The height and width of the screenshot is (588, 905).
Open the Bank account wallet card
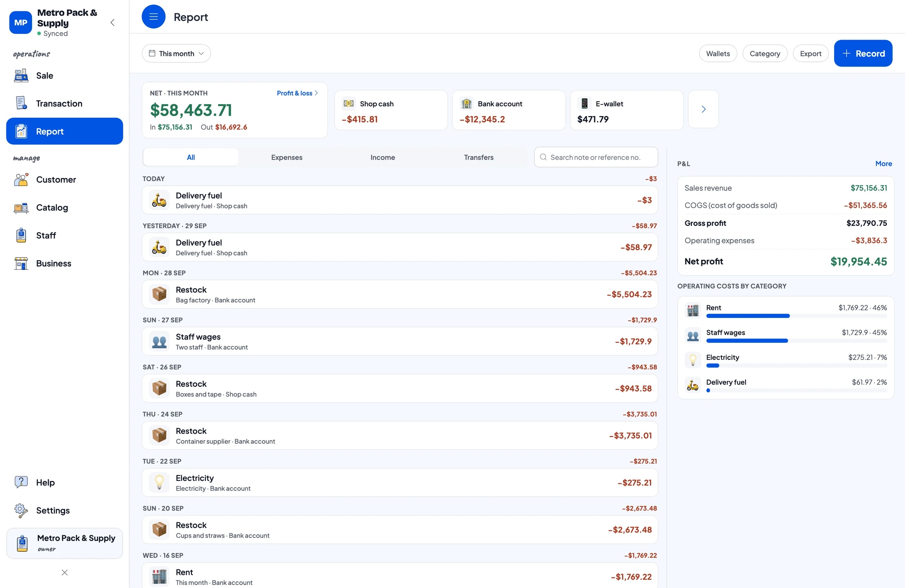coord(509,110)
